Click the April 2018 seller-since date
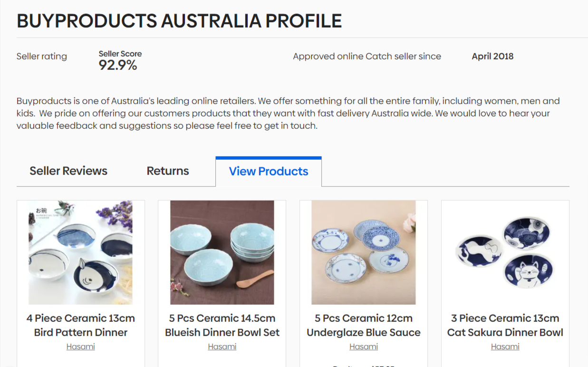Screen dimensions: 588x367 (x=492, y=56)
